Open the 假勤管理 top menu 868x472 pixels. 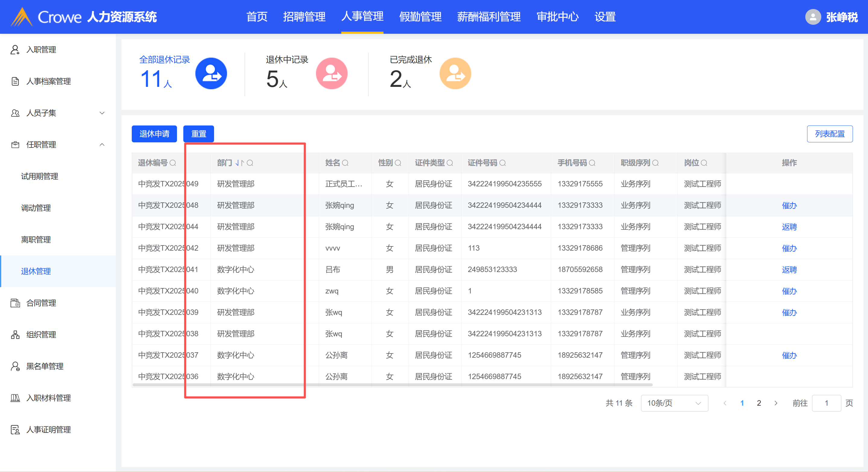(x=420, y=17)
